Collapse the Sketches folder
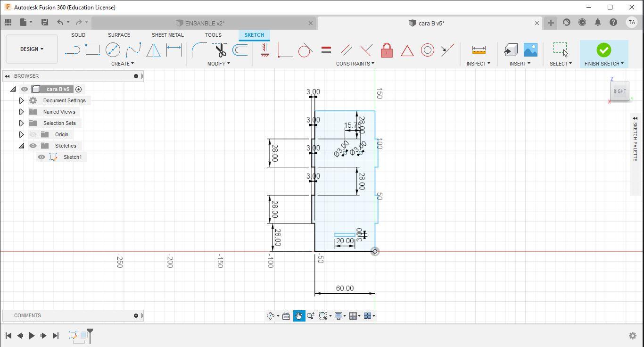Image resolution: width=644 pixels, height=347 pixels. [x=21, y=146]
